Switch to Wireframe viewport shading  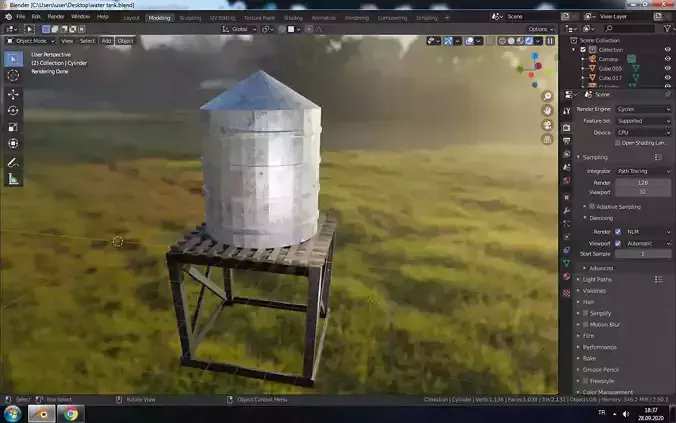(502, 41)
